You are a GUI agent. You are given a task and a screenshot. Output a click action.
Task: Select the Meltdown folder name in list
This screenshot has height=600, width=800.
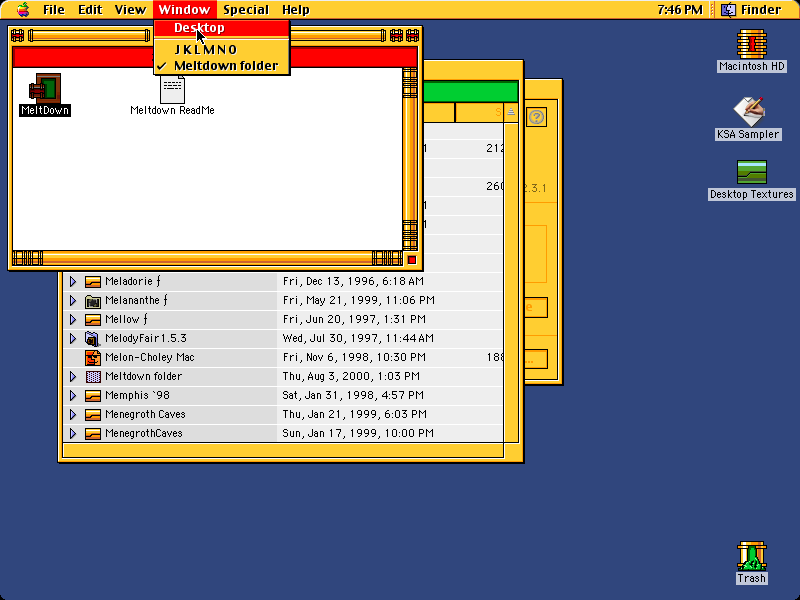pyautogui.click(x=143, y=377)
